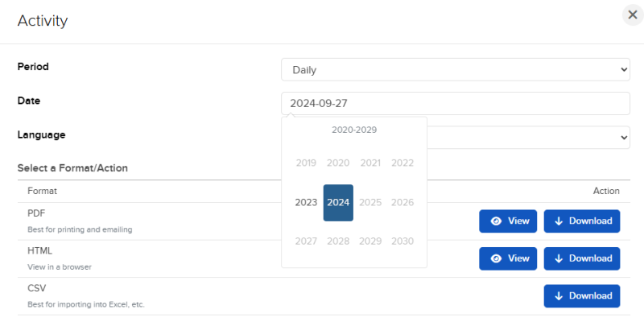Choose year 2025 in the year grid
Screen dimensions: 644x322
point(370,203)
